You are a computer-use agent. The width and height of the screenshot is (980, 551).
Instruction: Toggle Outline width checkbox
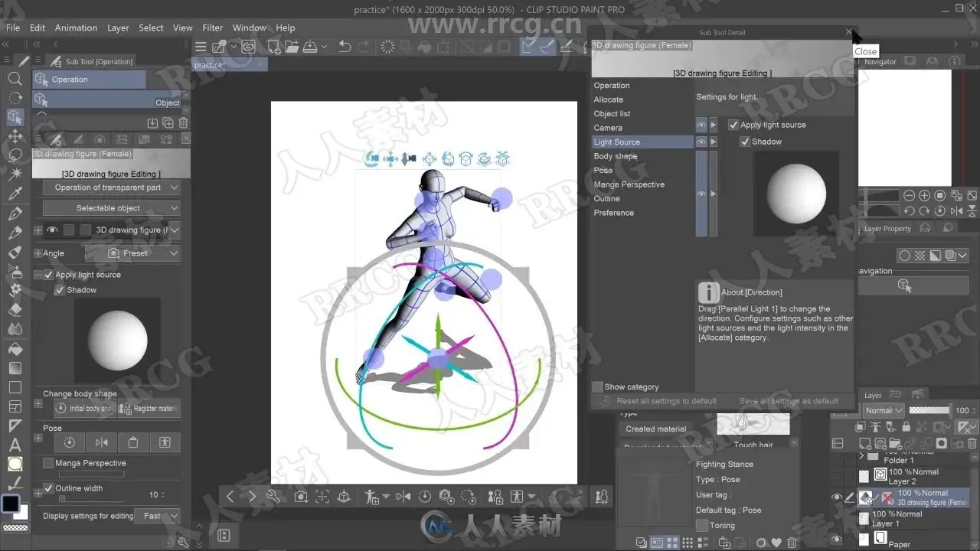click(48, 488)
